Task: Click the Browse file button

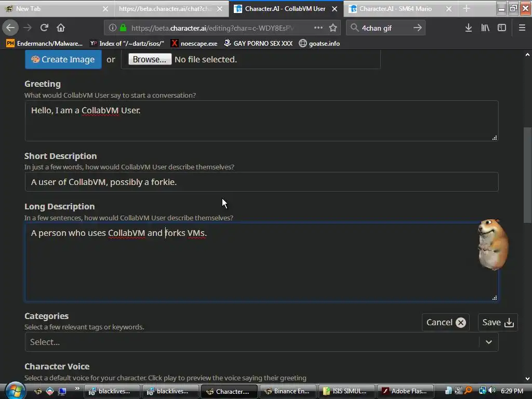Action: (150, 59)
